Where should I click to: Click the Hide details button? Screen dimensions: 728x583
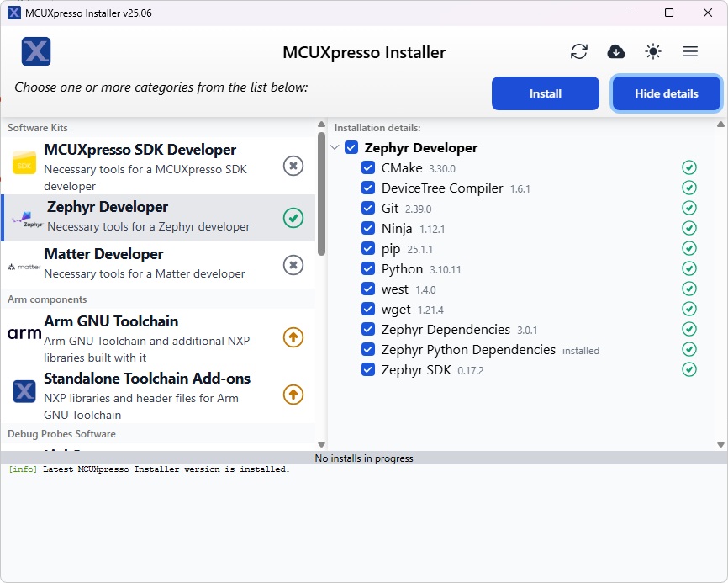(x=667, y=93)
